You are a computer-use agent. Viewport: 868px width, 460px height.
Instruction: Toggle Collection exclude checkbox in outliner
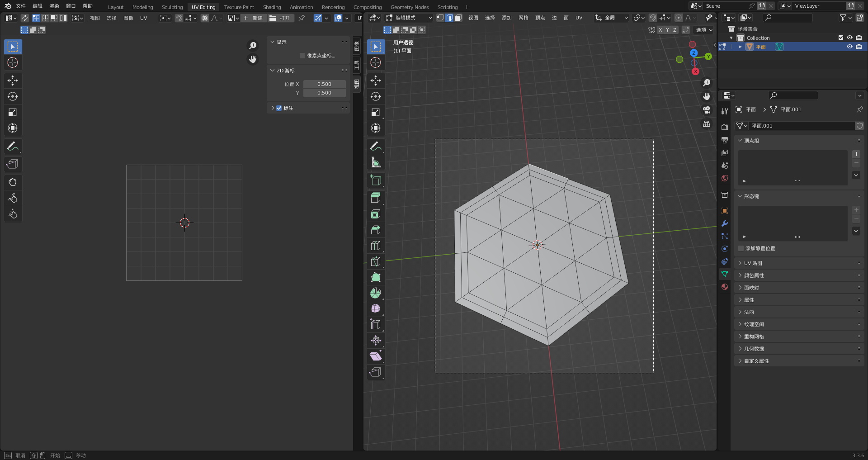(x=841, y=38)
